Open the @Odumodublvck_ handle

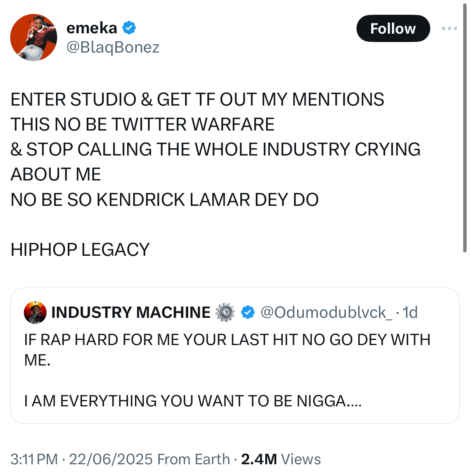pos(327,313)
